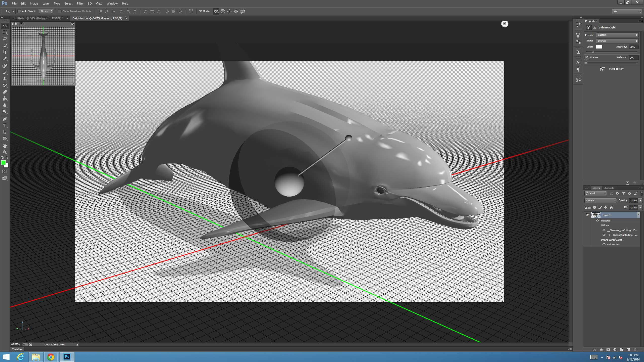Open the Preset dropdown in Properties
644x362 pixels.
pyautogui.click(x=616, y=35)
